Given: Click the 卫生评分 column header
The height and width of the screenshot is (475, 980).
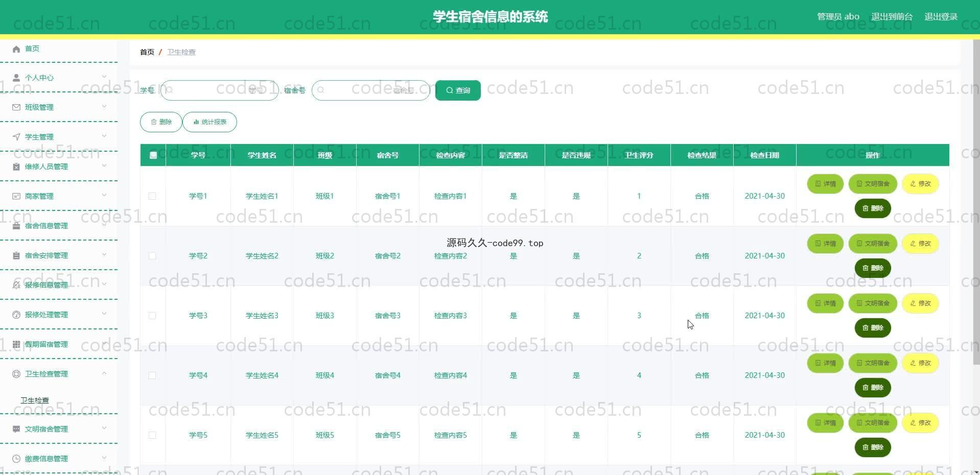Looking at the screenshot, I should click(639, 155).
